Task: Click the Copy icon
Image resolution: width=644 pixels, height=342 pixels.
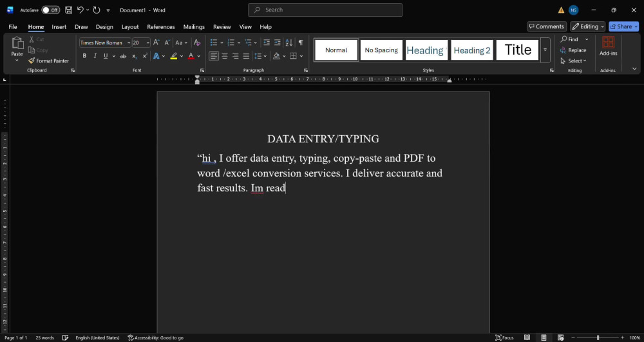Action: (x=38, y=50)
